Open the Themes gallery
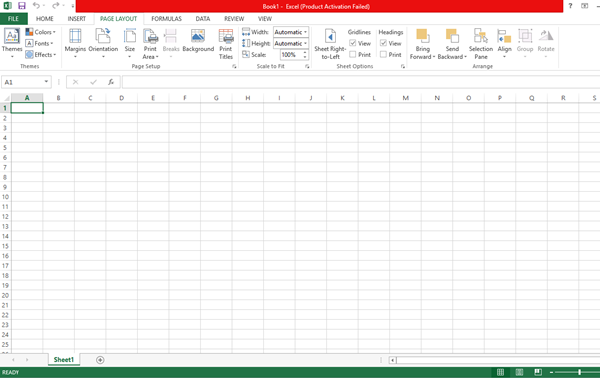Image resolution: width=600 pixels, height=378 pixels. tap(12, 43)
